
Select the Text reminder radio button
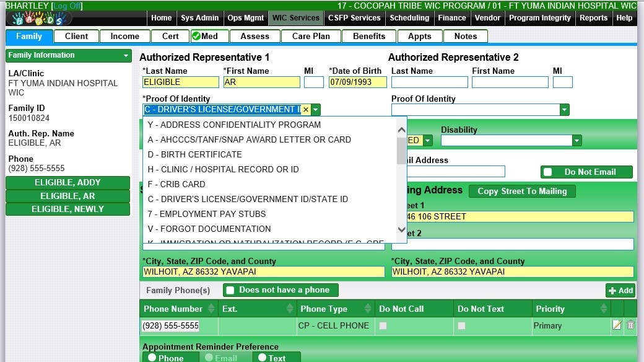[262, 358]
